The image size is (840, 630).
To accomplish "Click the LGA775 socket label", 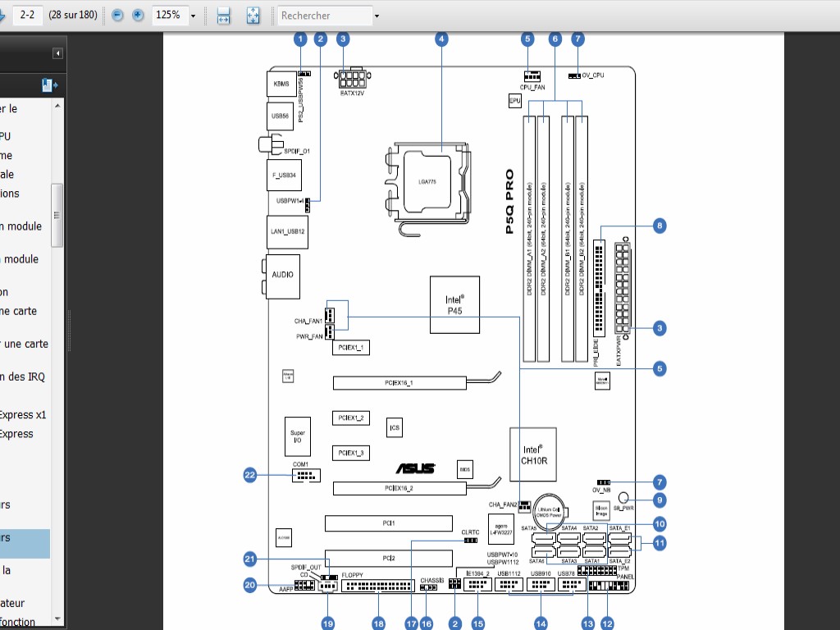I will (x=427, y=181).
